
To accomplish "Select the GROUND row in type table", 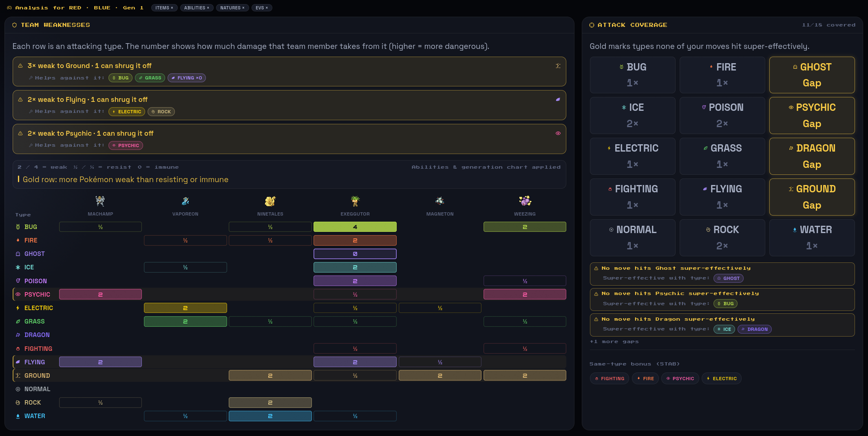I will pyautogui.click(x=289, y=376).
